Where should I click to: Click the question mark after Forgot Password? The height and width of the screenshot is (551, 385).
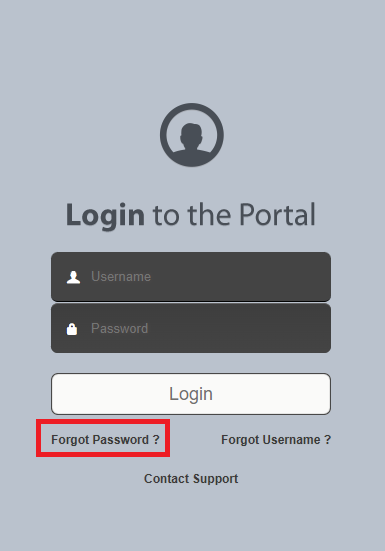[x=156, y=439]
